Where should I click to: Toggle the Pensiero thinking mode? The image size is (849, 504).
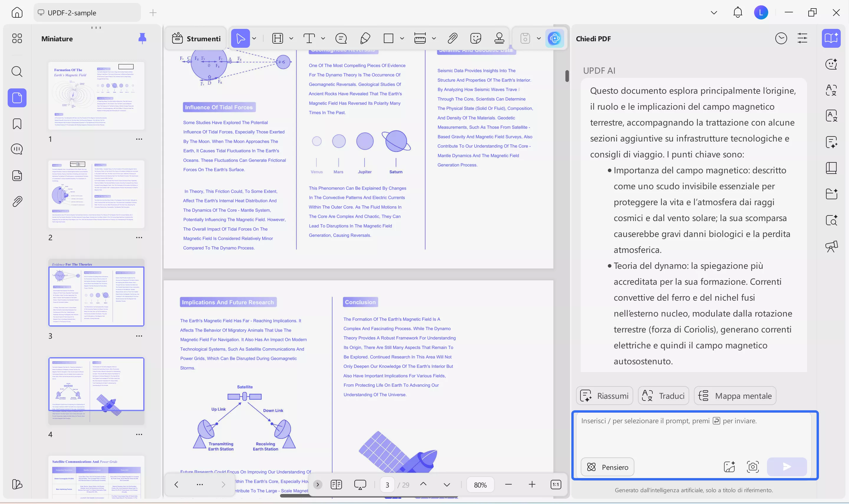coord(607,467)
